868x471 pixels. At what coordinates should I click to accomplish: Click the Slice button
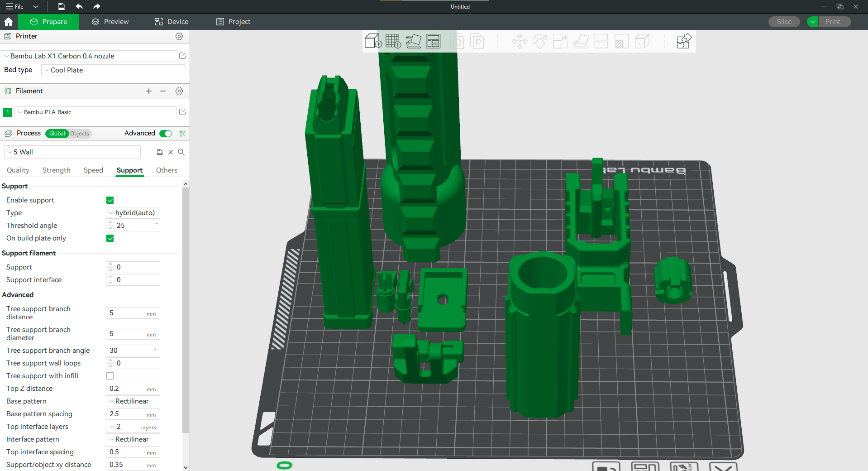[x=784, y=22]
